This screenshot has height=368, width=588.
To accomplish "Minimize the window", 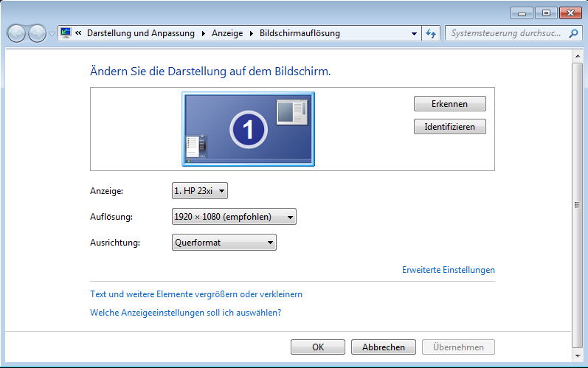I will click(522, 13).
